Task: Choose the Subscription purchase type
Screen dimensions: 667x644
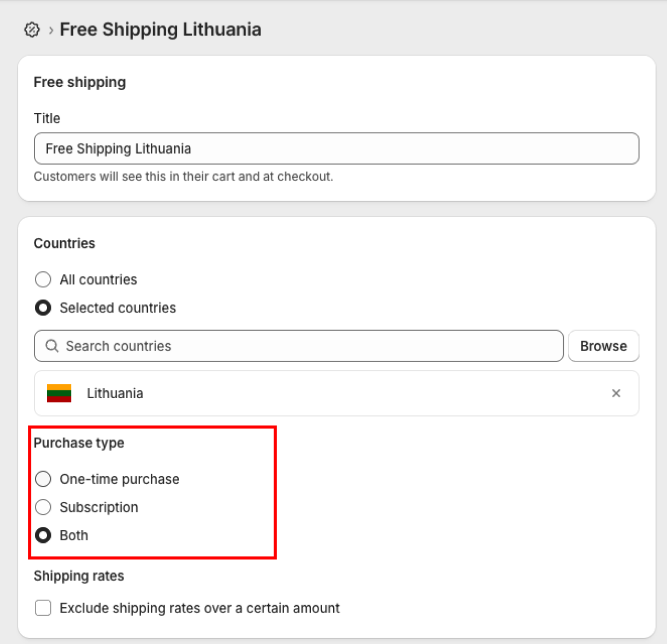Action: pyautogui.click(x=43, y=507)
